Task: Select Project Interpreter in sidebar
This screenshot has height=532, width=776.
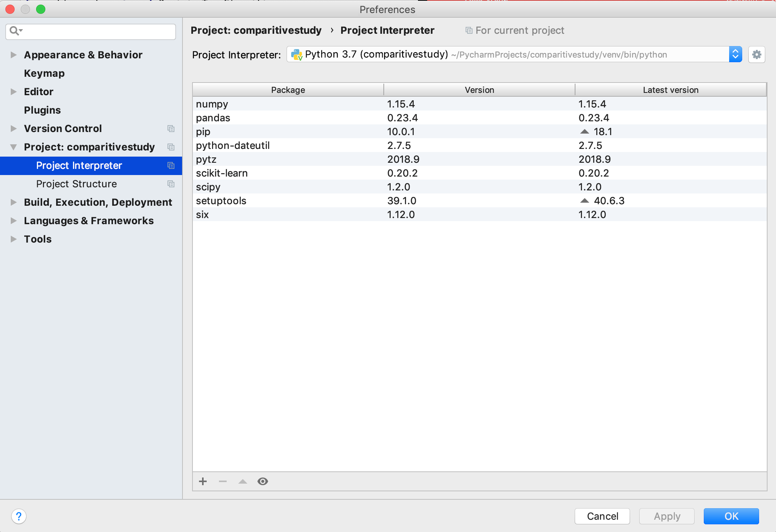Action: coord(91,165)
